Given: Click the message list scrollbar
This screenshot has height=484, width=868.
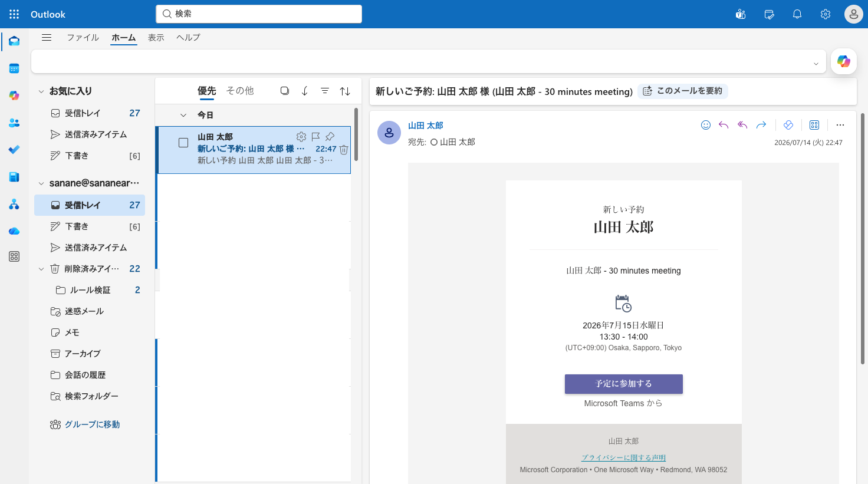Looking at the screenshot, I should [x=356, y=134].
